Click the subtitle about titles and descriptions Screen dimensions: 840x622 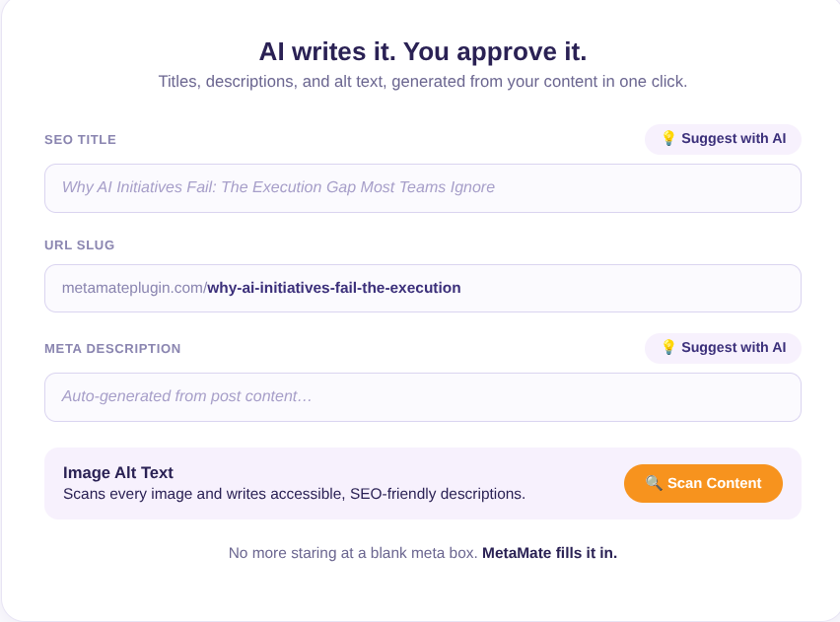pos(423,82)
